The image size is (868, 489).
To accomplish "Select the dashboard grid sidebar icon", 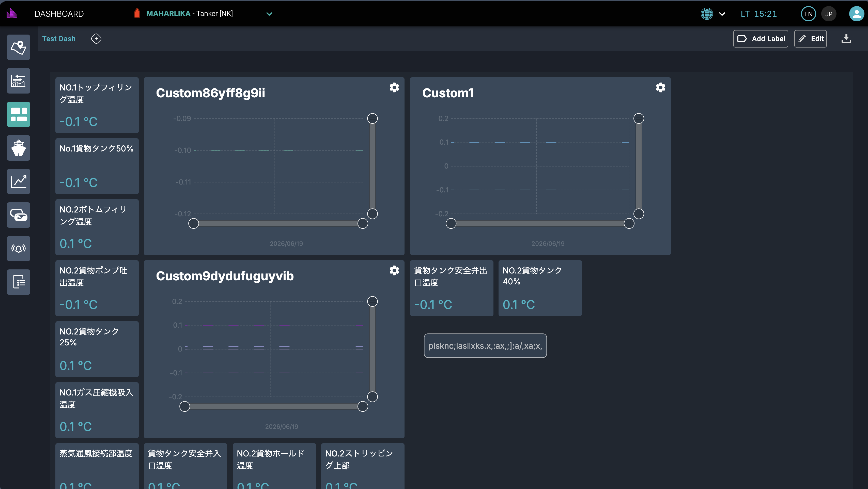I will point(19,114).
